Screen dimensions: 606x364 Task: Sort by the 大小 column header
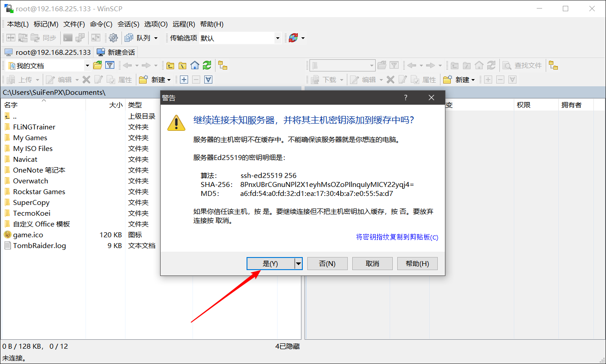[x=106, y=105]
